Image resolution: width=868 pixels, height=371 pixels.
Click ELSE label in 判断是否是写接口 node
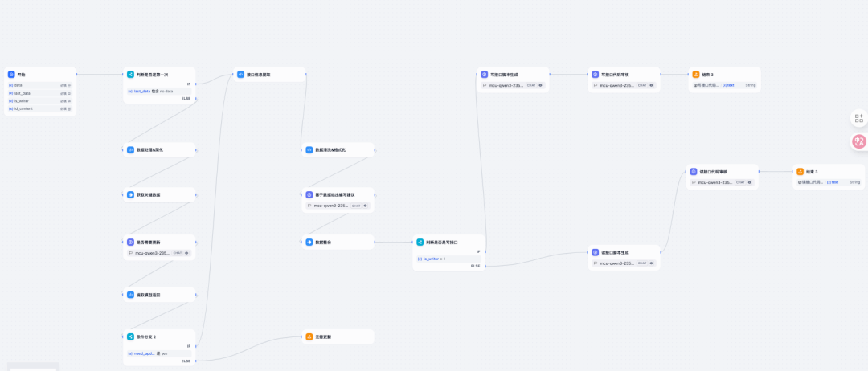tap(476, 266)
